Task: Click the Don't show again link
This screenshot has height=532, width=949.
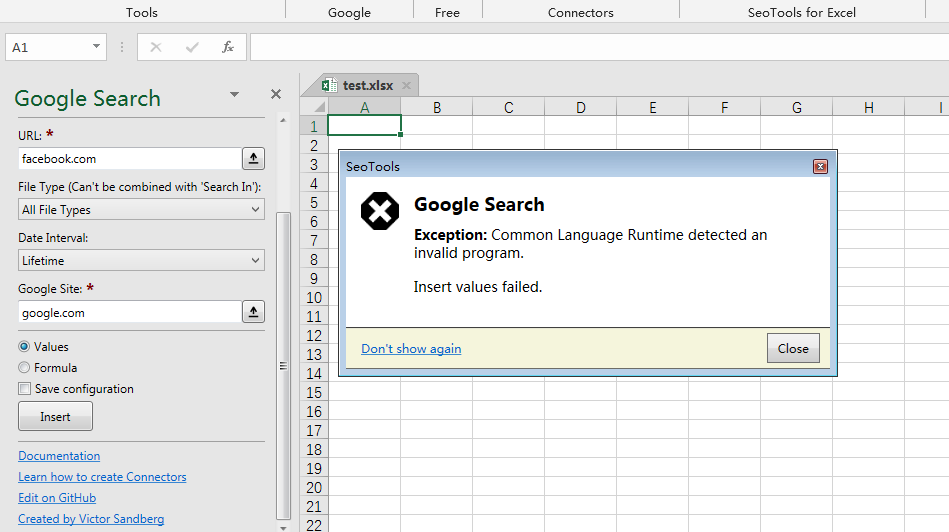Action: coord(411,349)
